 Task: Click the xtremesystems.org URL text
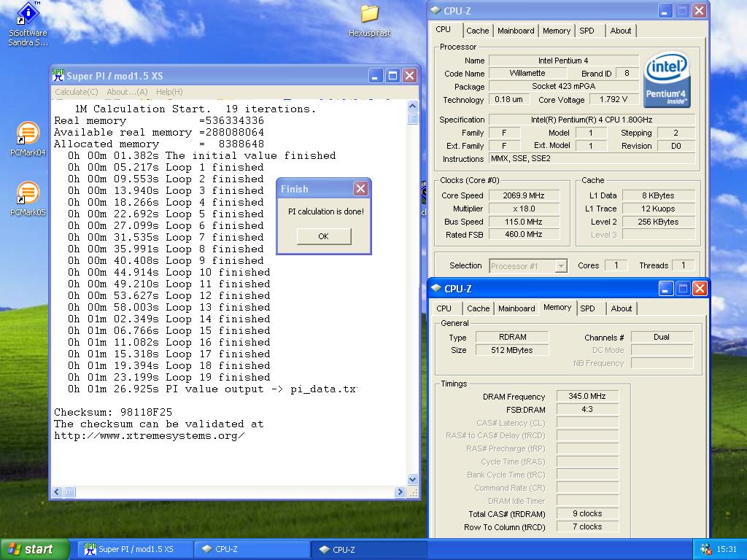[149, 436]
